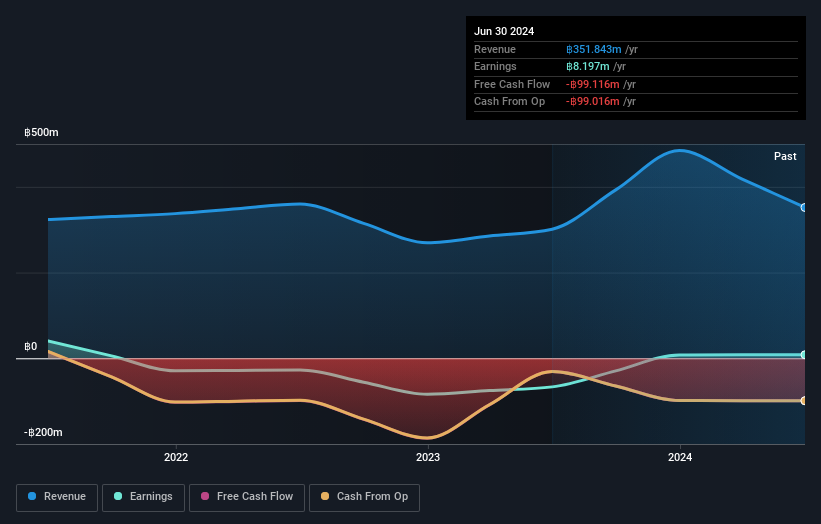Click the 2022 x-axis label
Screen dimensions: 821x524
click(176, 458)
